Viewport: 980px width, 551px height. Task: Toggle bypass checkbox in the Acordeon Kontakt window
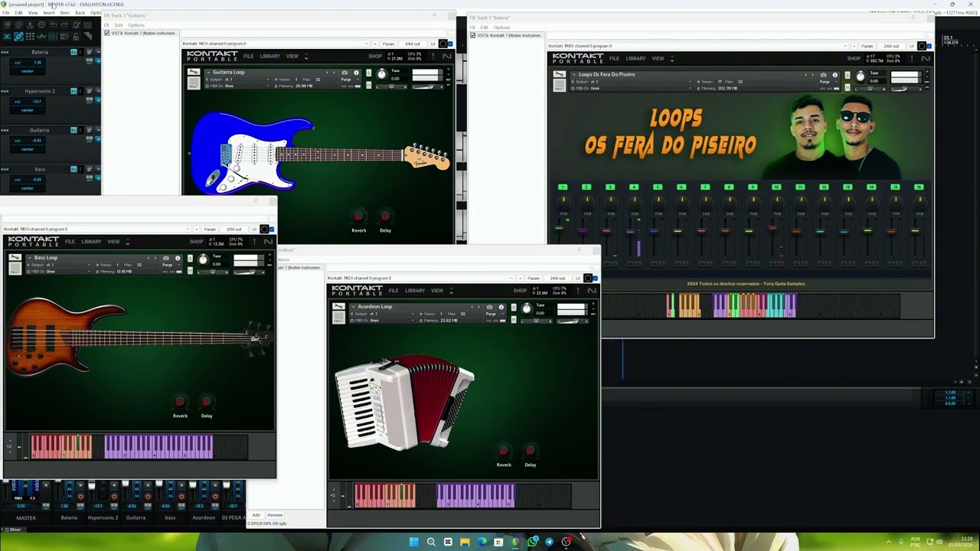pos(596,278)
